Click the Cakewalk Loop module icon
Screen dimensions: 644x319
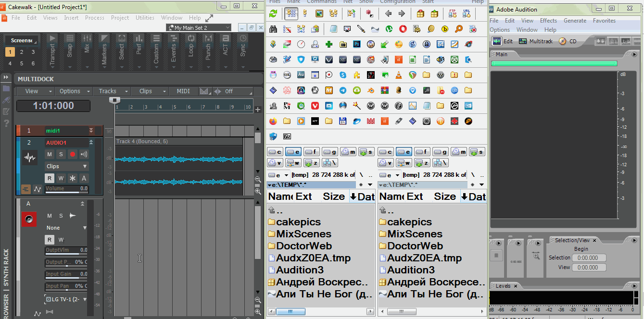[x=191, y=38]
